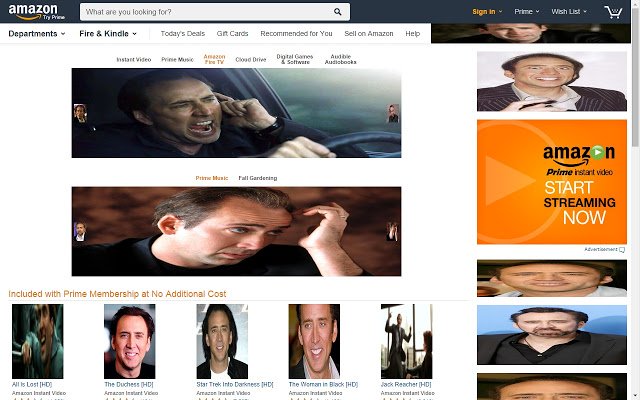Screen dimensions: 640x400
Task: Go to Today's Deals
Action: [182, 33]
